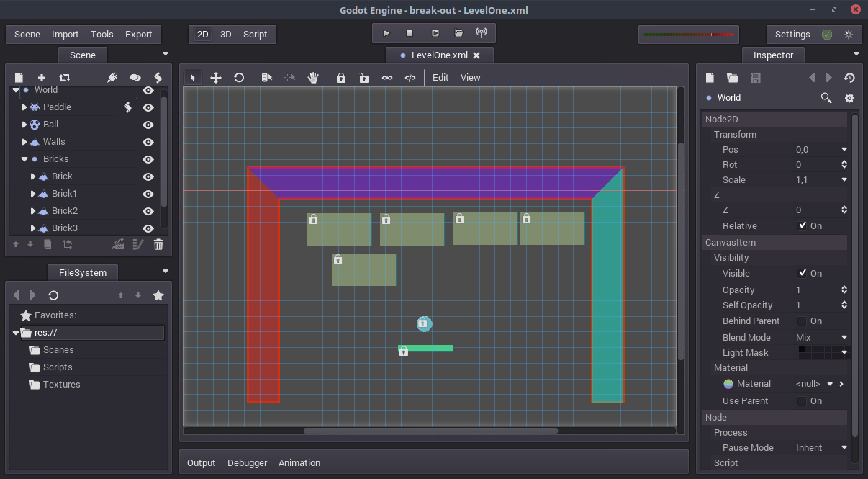868x479 pixels.
Task: Activate the Rotate tool
Action: (x=239, y=77)
